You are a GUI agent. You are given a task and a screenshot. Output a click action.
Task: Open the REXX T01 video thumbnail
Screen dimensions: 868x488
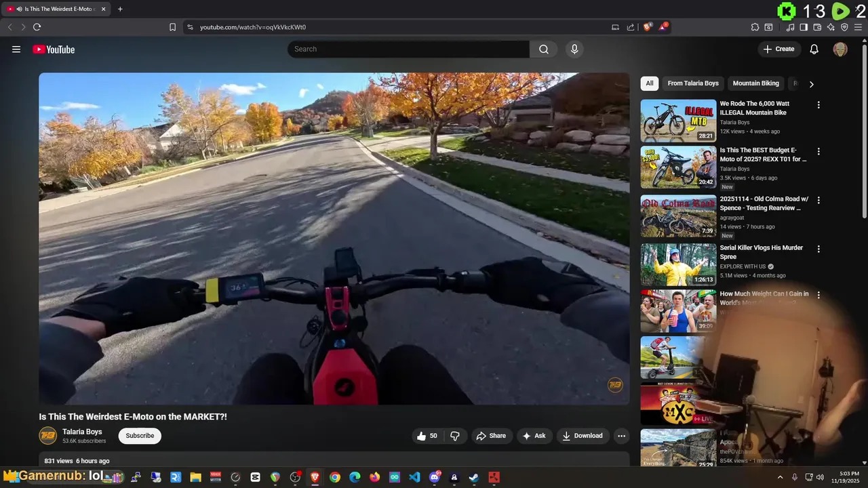pyautogui.click(x=678, y=167)
